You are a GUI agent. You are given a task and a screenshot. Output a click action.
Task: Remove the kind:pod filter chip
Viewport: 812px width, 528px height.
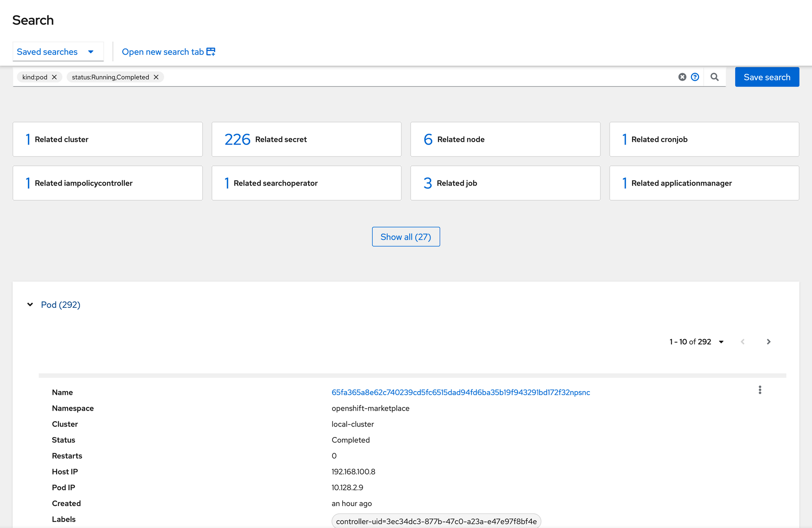click(x=54, y=77)
